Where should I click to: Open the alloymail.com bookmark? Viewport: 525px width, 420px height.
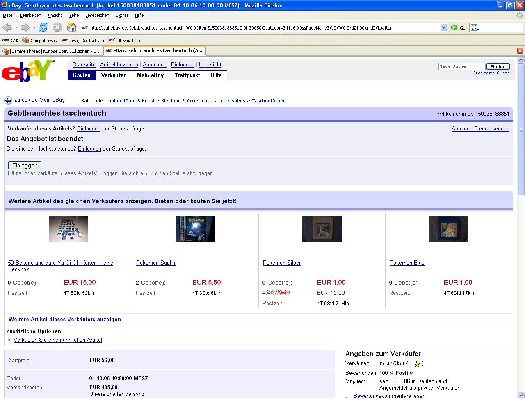126,41
